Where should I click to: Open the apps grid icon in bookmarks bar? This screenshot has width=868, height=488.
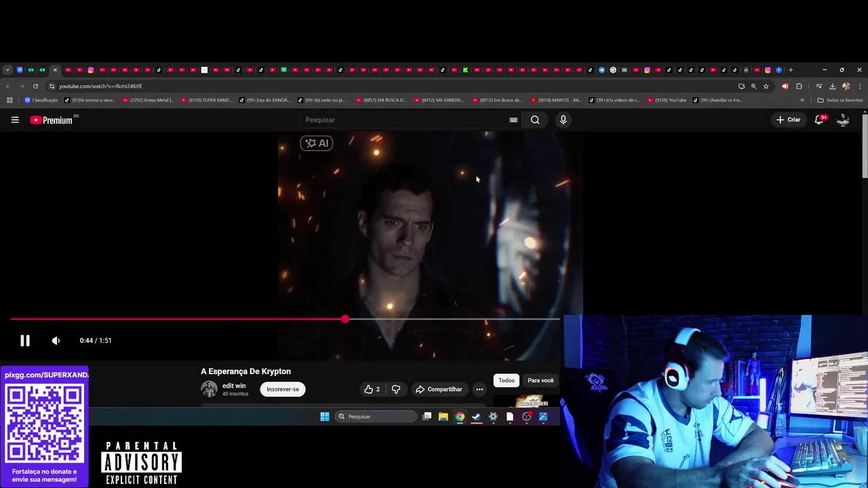pyautogui.click(x=9, y=100)
